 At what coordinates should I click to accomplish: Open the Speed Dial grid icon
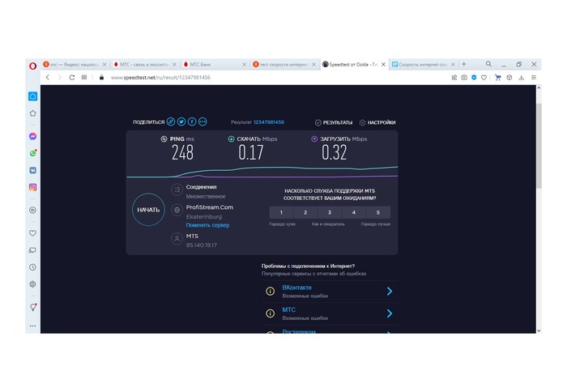[84, 77]
